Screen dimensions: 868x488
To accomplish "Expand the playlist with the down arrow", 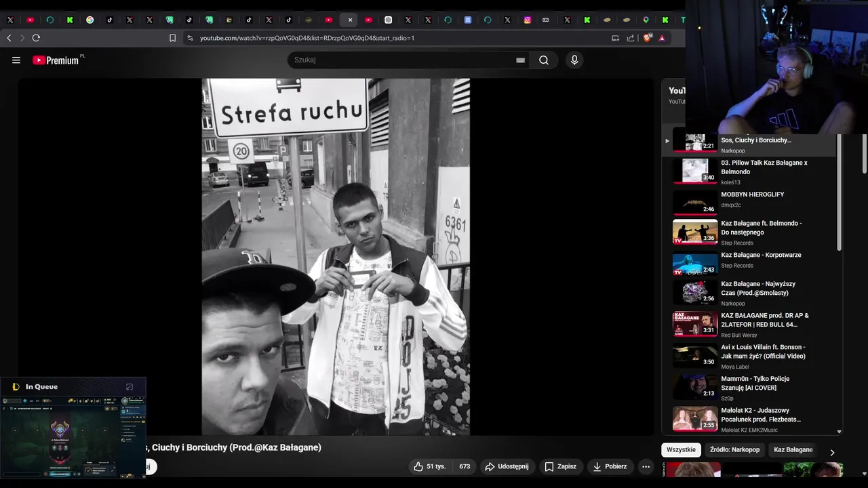I will (839, 432).
